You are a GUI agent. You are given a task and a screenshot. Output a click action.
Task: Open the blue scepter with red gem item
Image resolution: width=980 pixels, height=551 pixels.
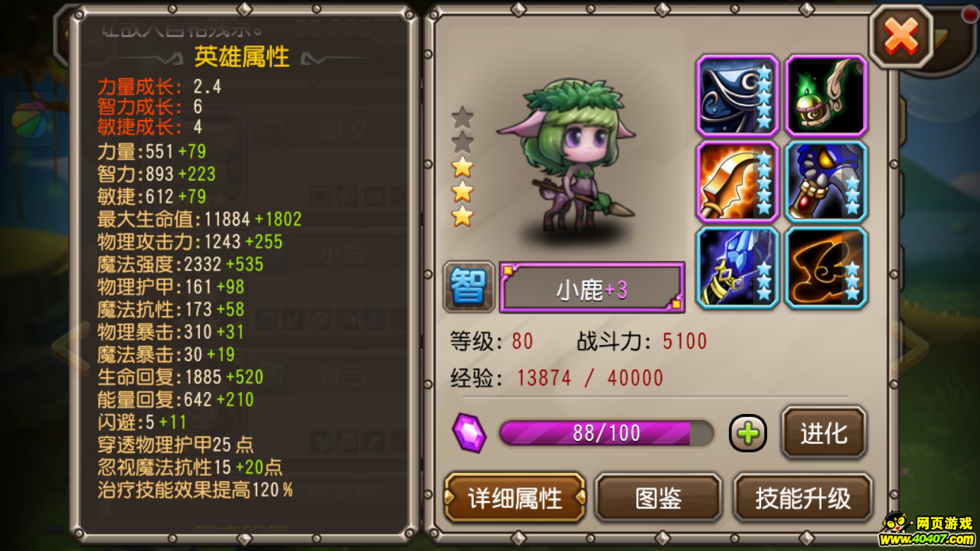(x=826, y=182)
